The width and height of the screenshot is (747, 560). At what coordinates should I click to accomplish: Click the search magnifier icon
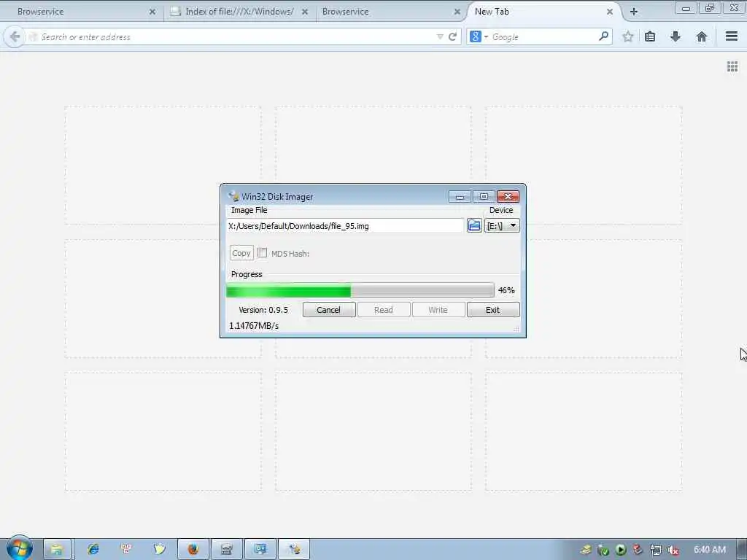click(x=603, y=36)
